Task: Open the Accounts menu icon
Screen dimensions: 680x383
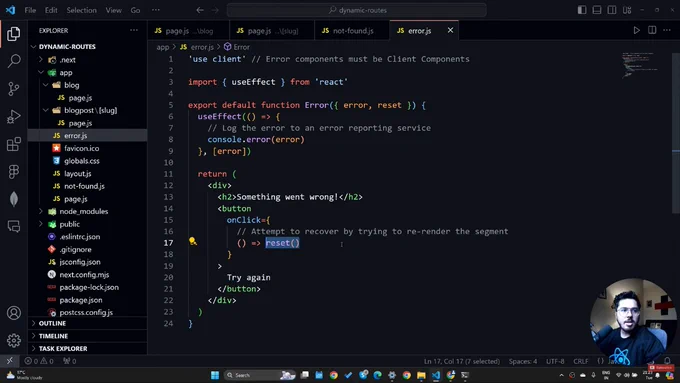Action: coord(13,313)
